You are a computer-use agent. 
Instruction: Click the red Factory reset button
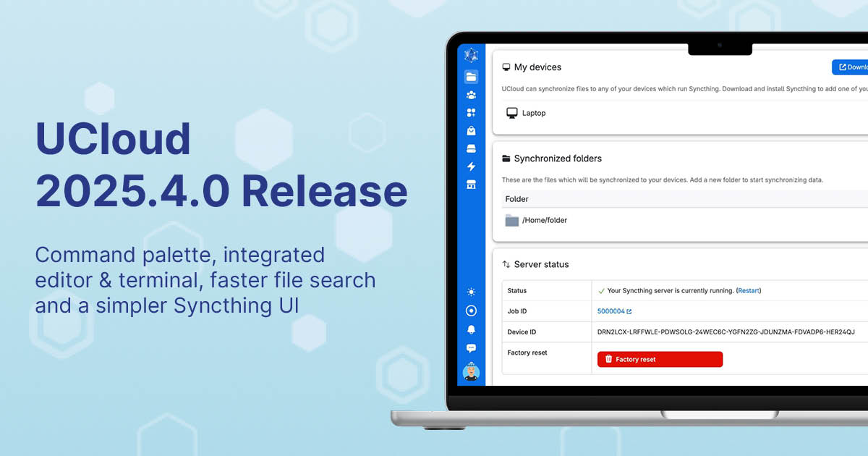click(660, 359)
